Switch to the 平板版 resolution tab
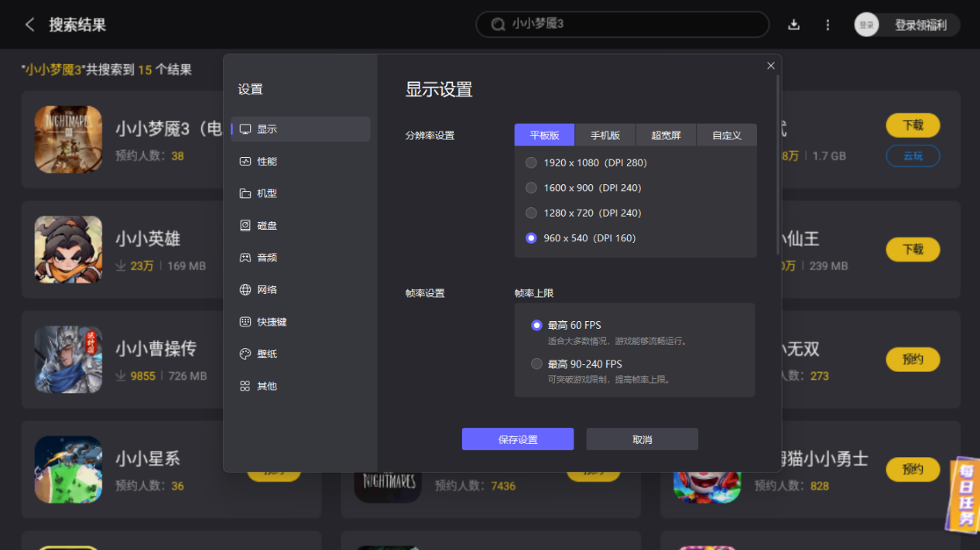 click(544, 135)
